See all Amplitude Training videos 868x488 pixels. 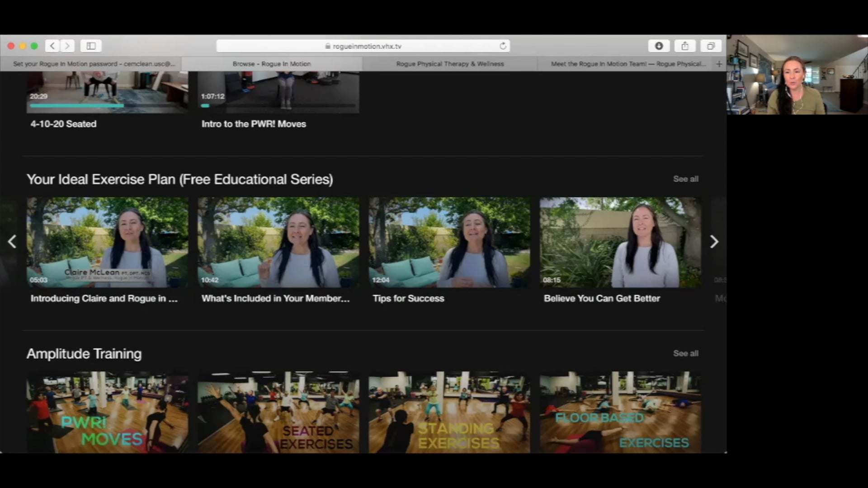coord(685,353)
